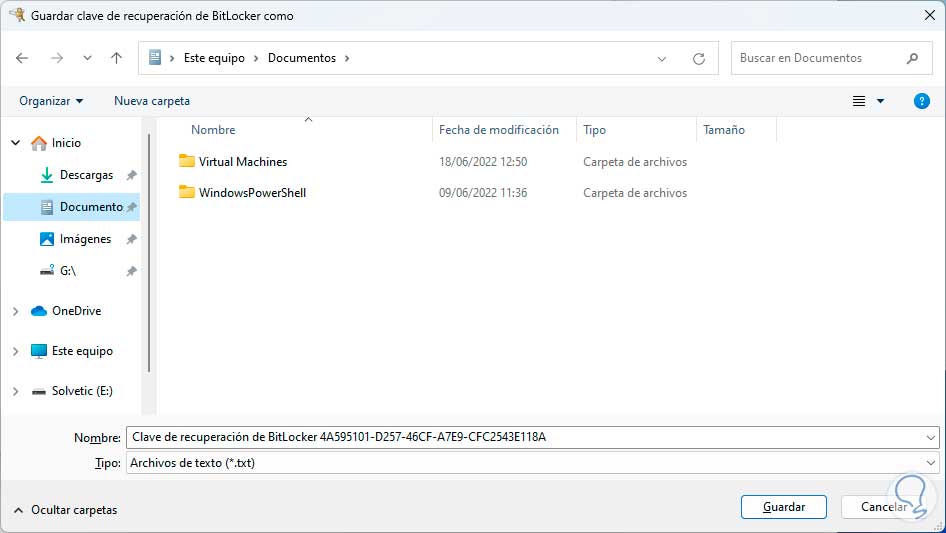
Task: Select the WindowsPowerShell folder
Action: click(x=252, y=193)
